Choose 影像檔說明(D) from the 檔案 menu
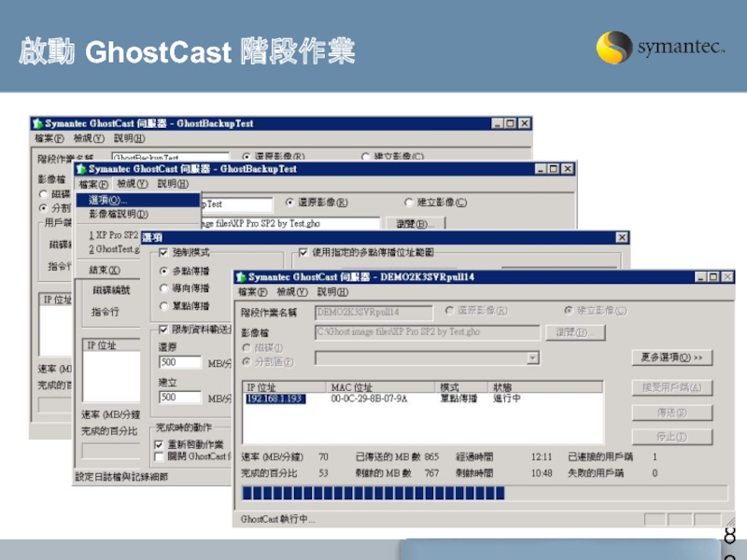The image size is (747, 560). (138, 215)
